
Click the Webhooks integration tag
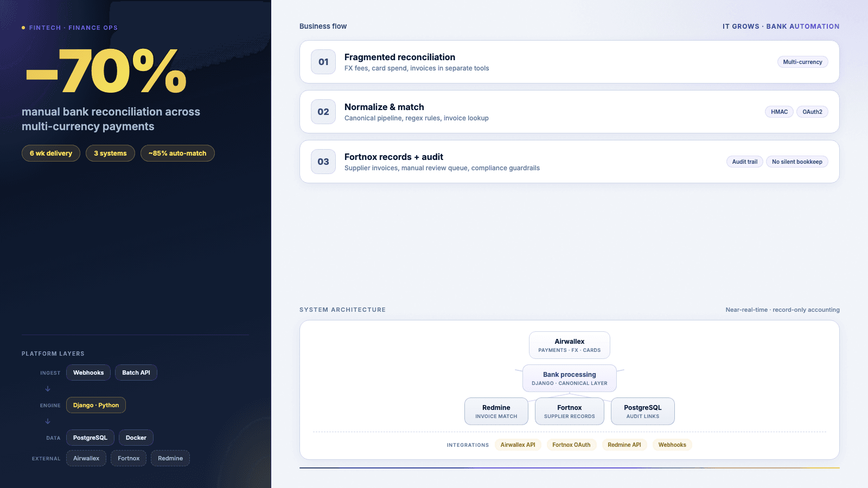coord(672,445)
